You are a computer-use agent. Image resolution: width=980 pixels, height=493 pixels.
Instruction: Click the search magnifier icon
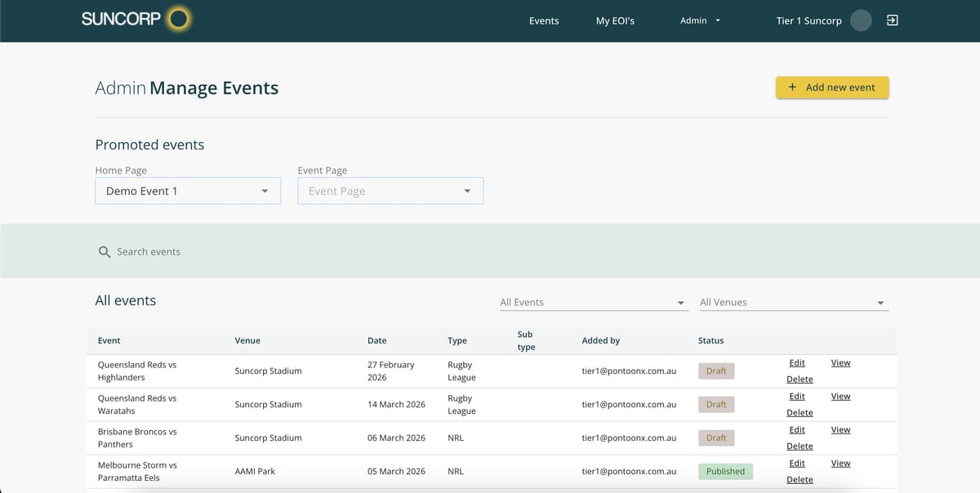[105, 252]
